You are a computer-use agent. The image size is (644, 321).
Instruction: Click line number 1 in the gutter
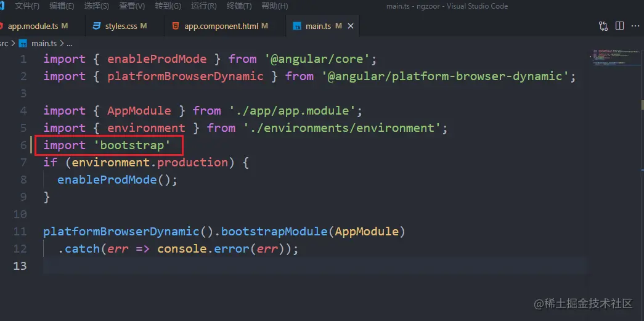pyautogui.click(x=23, y=59)
